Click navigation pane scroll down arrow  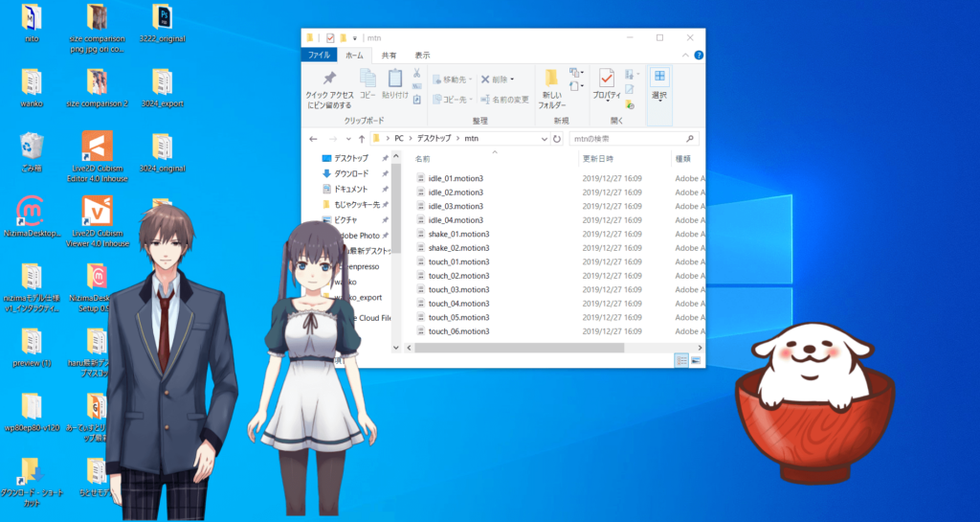396,348
